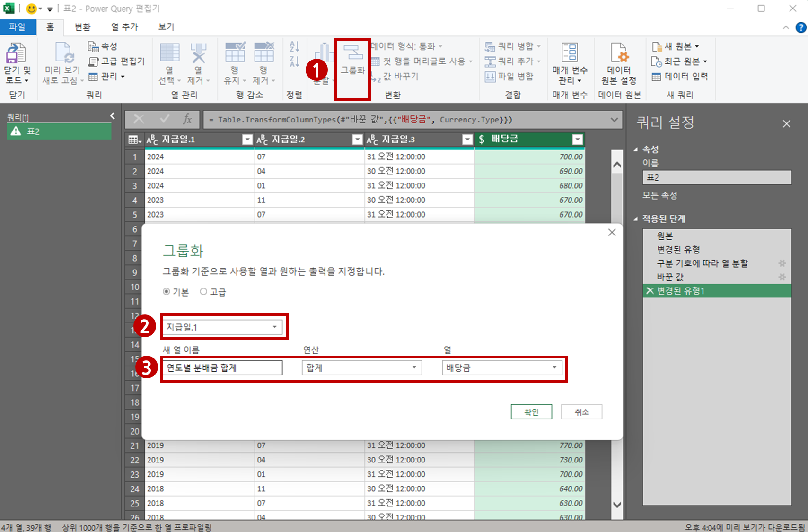Viewport: 808px width, 532px height.
Task: Cancel the dialog with 취소
Action: coord(581,411)
